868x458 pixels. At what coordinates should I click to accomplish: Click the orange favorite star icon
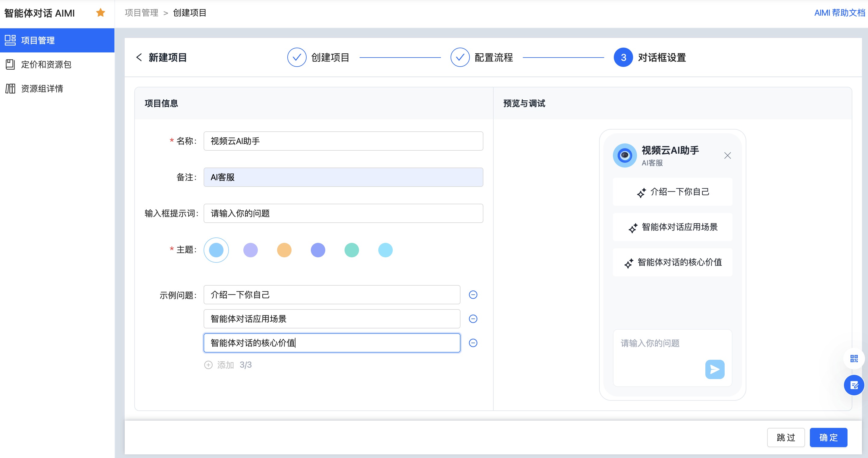pyautogui.click(x=100, y=13)
